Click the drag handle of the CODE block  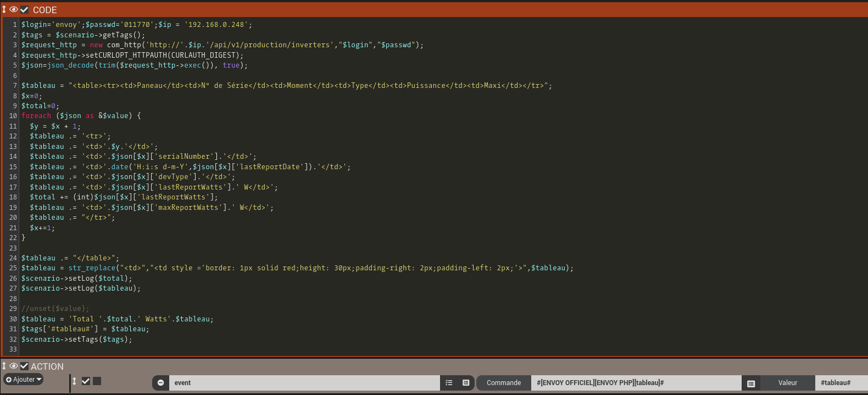click(x=4, y=10)
